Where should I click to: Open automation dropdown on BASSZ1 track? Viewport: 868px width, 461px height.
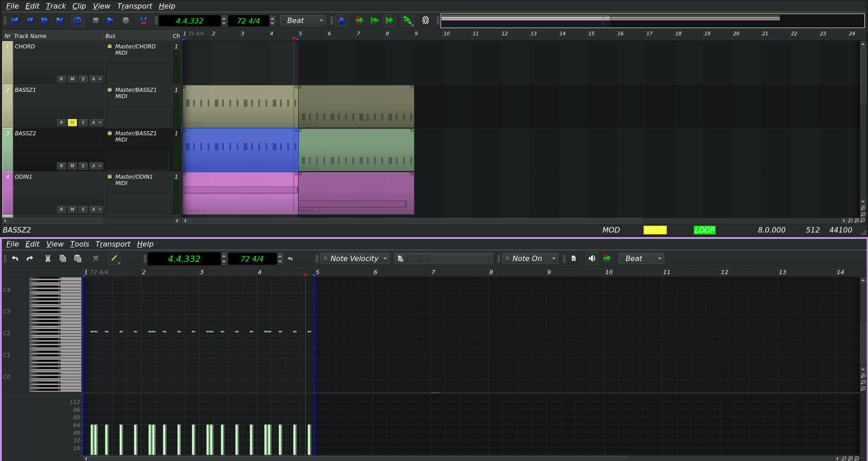pyautogui.click(x=96, y=123)
